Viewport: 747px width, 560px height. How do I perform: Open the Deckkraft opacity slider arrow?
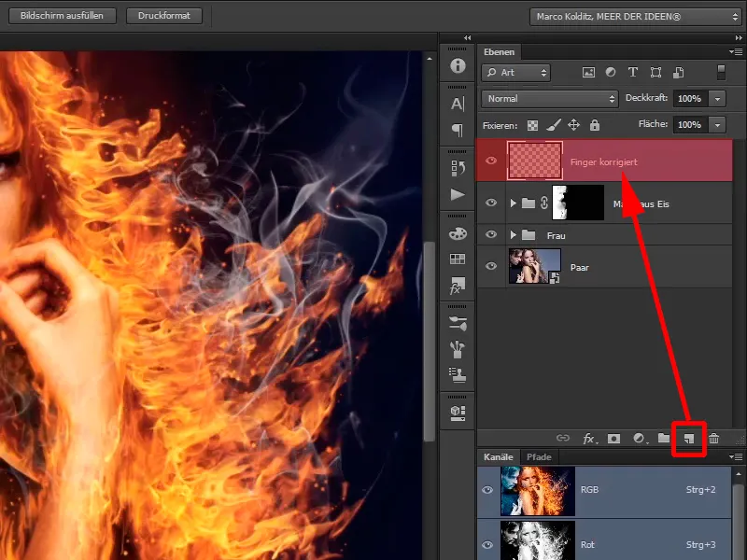coord(717,99)
